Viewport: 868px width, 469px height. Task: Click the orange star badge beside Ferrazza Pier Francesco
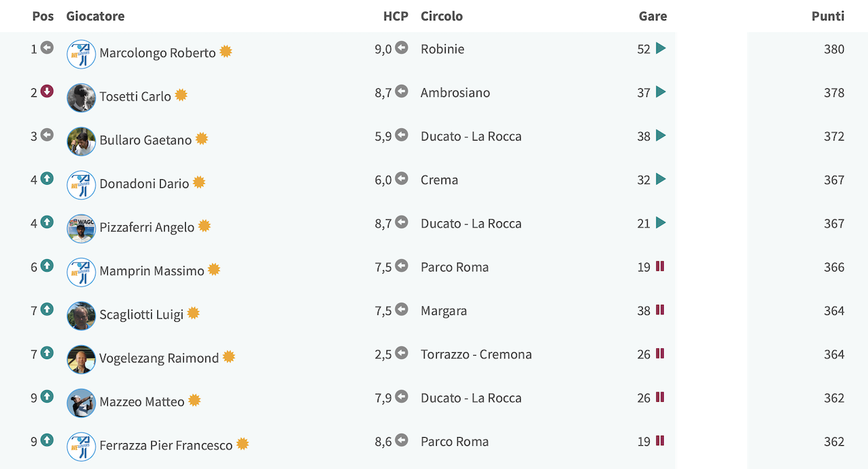tap(242, 444)
